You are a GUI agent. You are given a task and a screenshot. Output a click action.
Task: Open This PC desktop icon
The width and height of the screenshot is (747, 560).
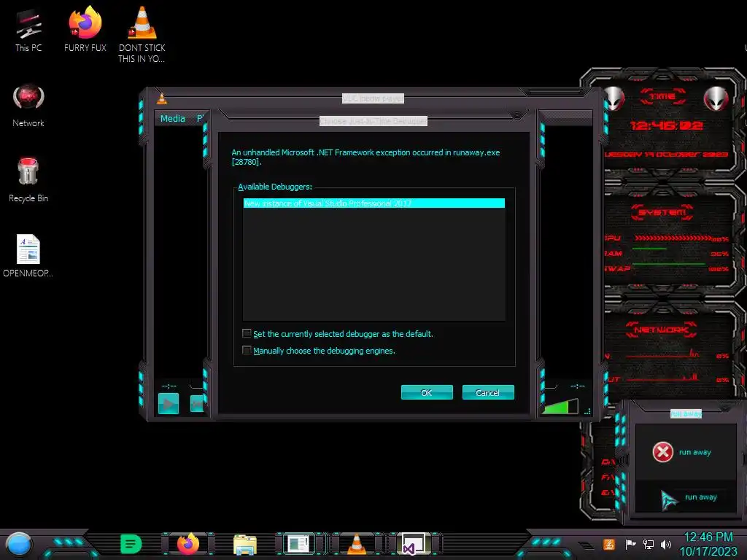tap(28, 31)
